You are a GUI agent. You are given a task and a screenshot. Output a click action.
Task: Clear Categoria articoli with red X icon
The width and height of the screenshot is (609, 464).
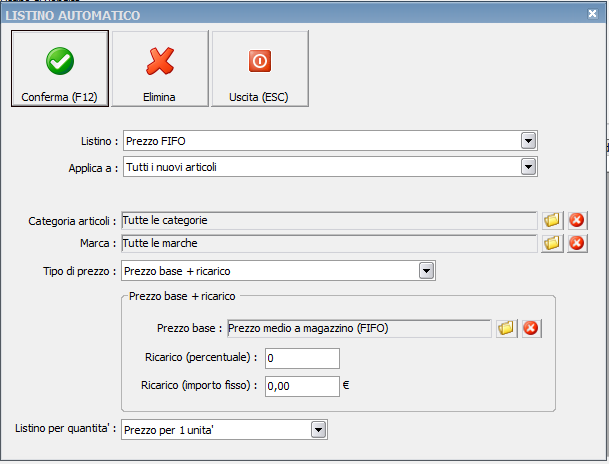click(577, 220)
